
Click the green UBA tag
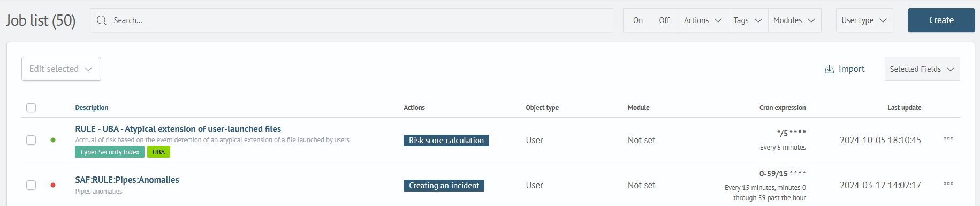pos(158,152)
